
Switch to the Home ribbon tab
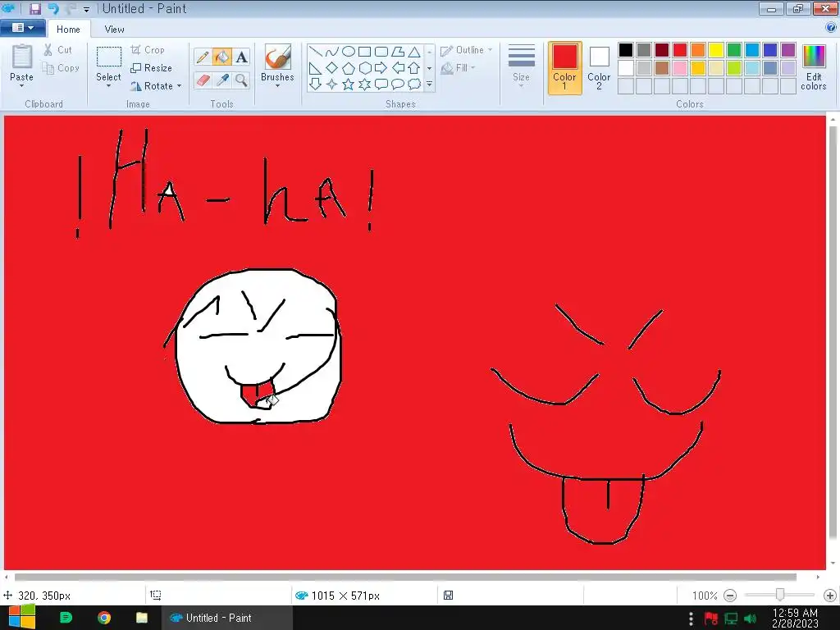click(x=69, y=30)
